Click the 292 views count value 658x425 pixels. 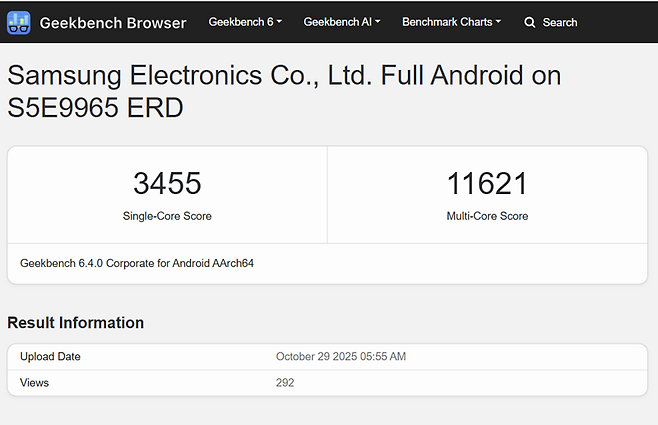click(x=285, y=383)
